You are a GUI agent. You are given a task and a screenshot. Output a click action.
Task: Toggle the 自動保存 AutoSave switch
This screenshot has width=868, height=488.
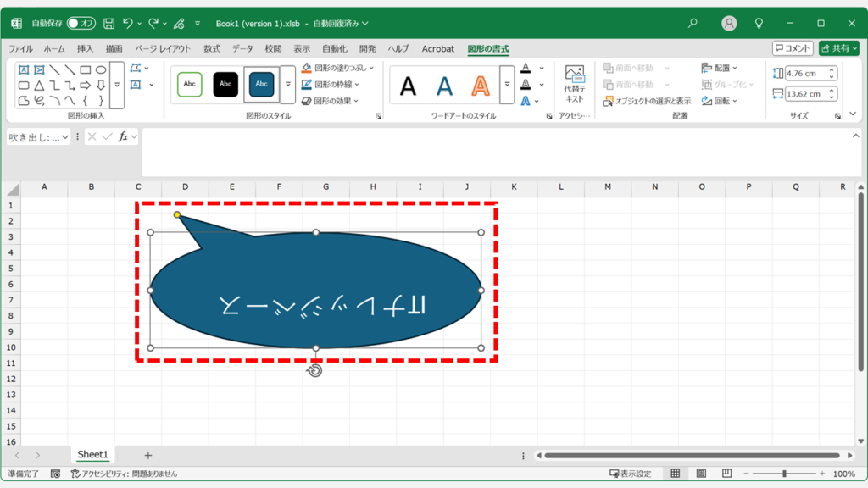(x=81, y=23)
